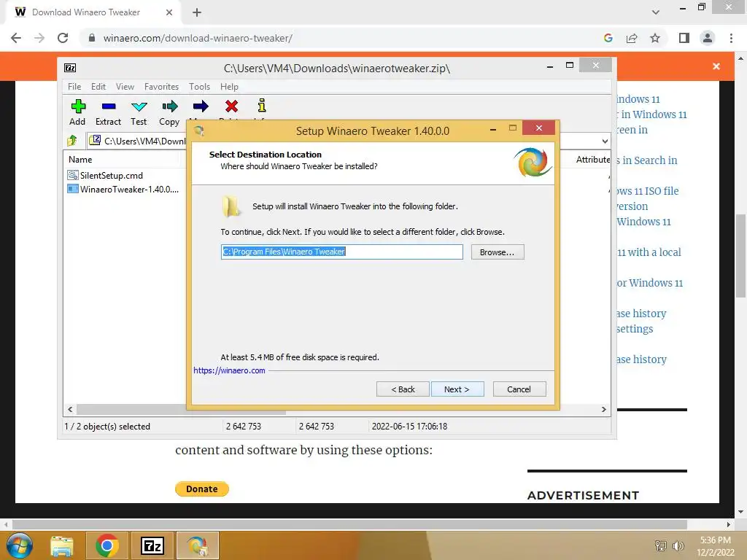This screenshot has height=560, width=747.
Task: Click the Chrome page horizontal scrollbar
Action: 349,525
